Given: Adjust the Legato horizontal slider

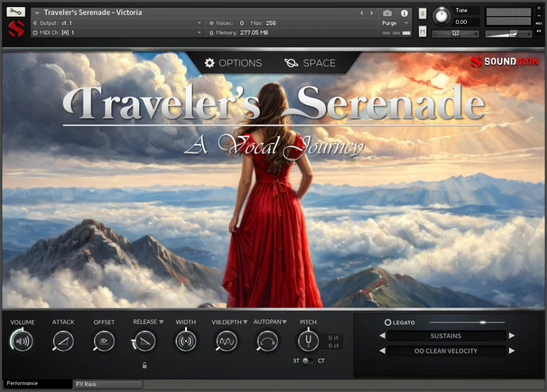Looking at the screenshot, I should (467, 322).
